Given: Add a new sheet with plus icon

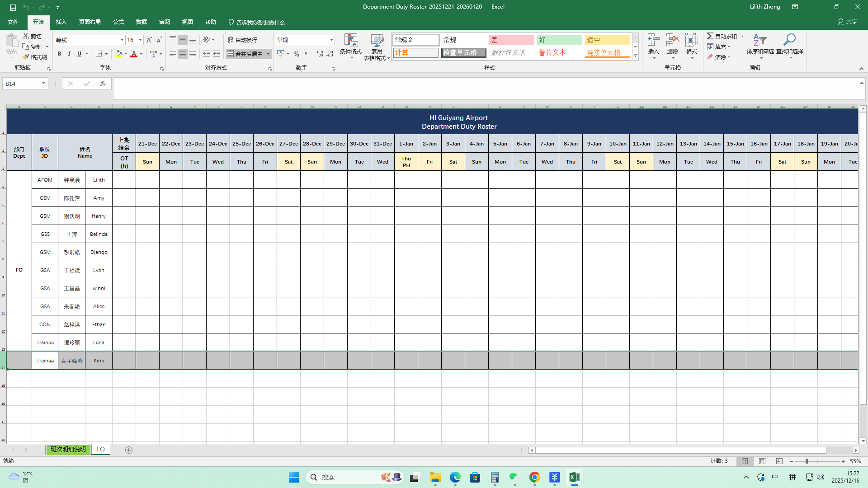Looking at the screenshot, I should pyautogui.click(x=129, y=450).
